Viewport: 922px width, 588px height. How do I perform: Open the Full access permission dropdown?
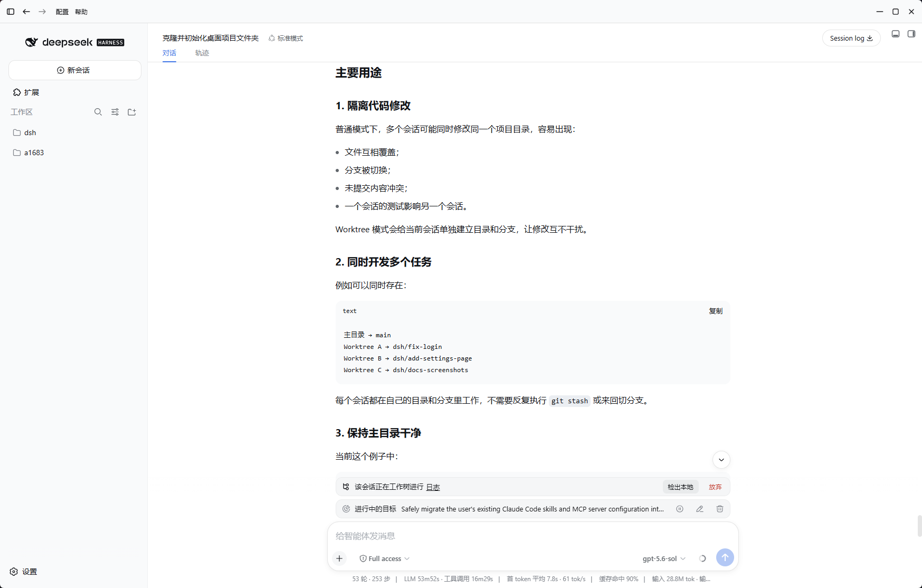[x=384, y=558]
